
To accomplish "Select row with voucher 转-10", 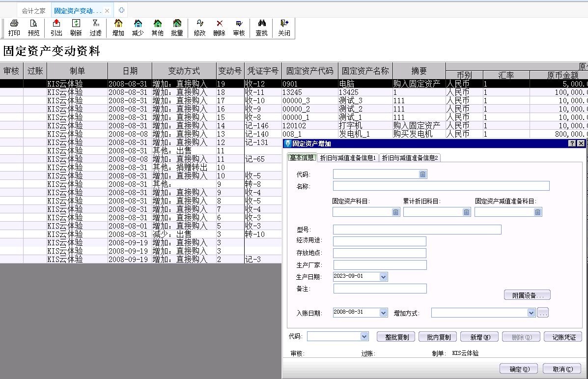I will (140, 234).
